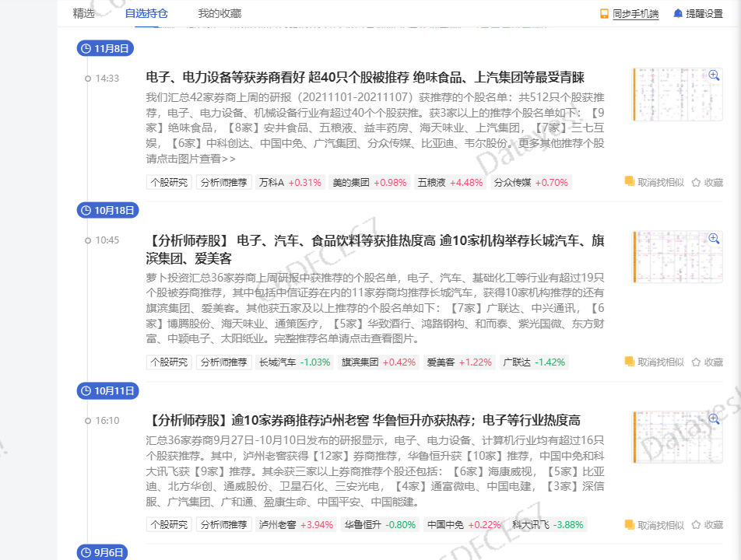Click the 分众传媒 +0.70% stock tag
The height and width of the screenshot is (560, 741).
tap(531, 183)
